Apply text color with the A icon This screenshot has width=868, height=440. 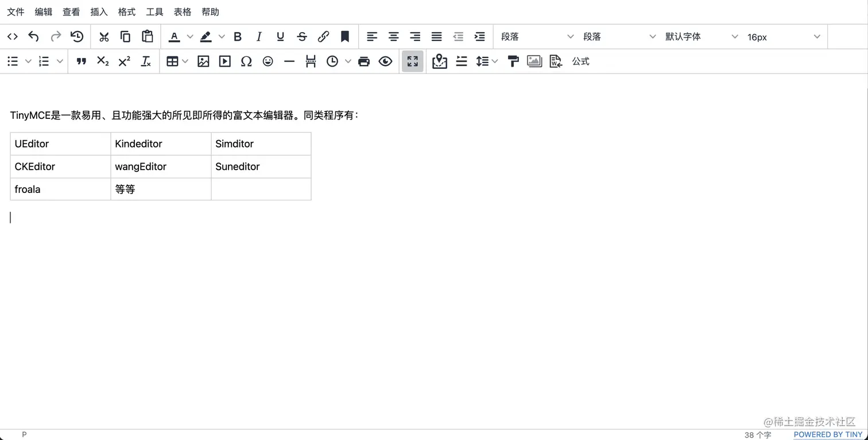(x=175, y=37)
